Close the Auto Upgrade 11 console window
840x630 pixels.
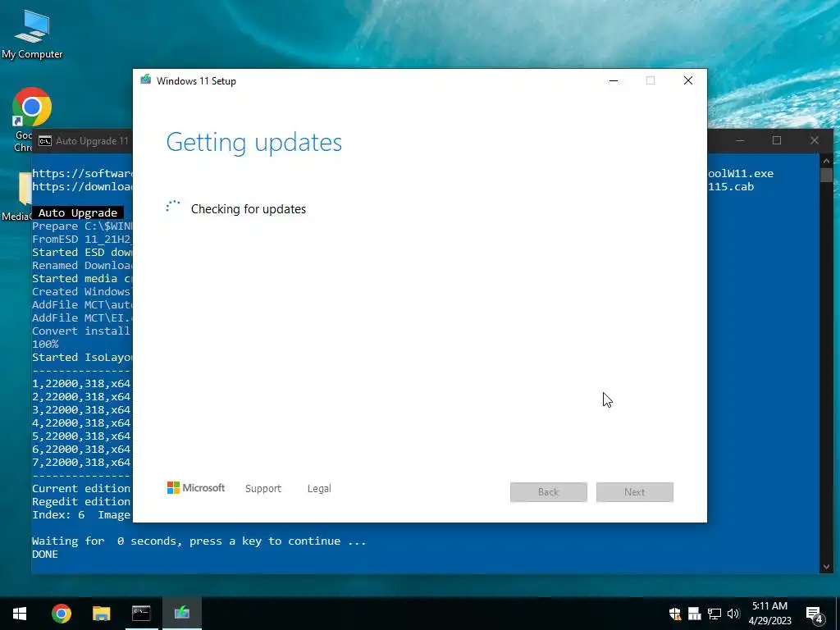[x=815, y=140]
